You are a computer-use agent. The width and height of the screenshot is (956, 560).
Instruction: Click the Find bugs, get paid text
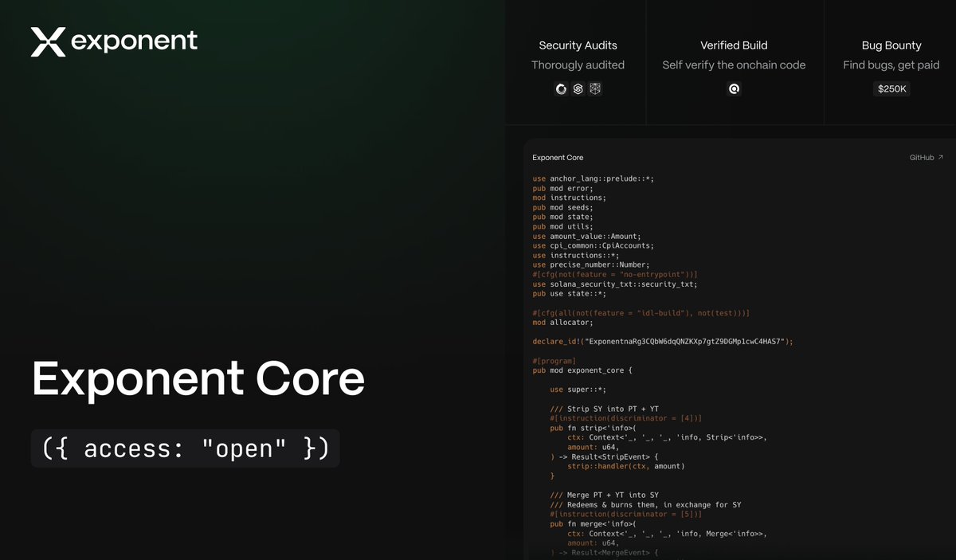[891, 65]
